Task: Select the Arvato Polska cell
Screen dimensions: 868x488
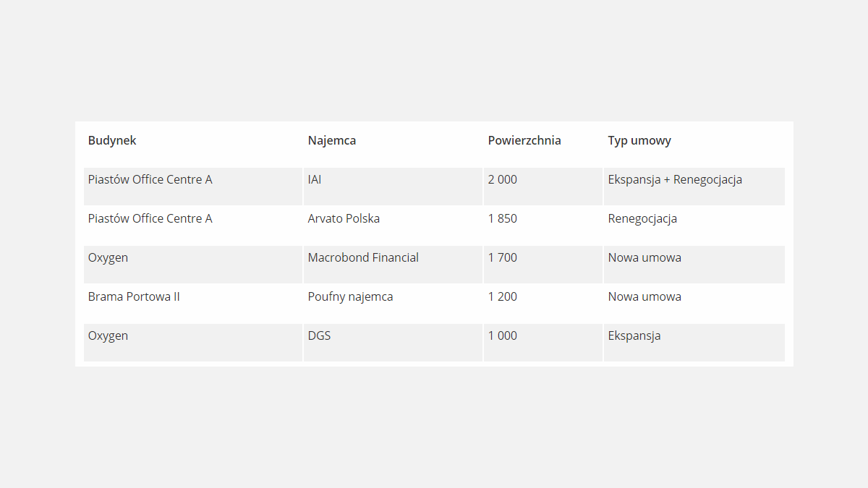Action: pyautogui.click(x=344, y=218)
